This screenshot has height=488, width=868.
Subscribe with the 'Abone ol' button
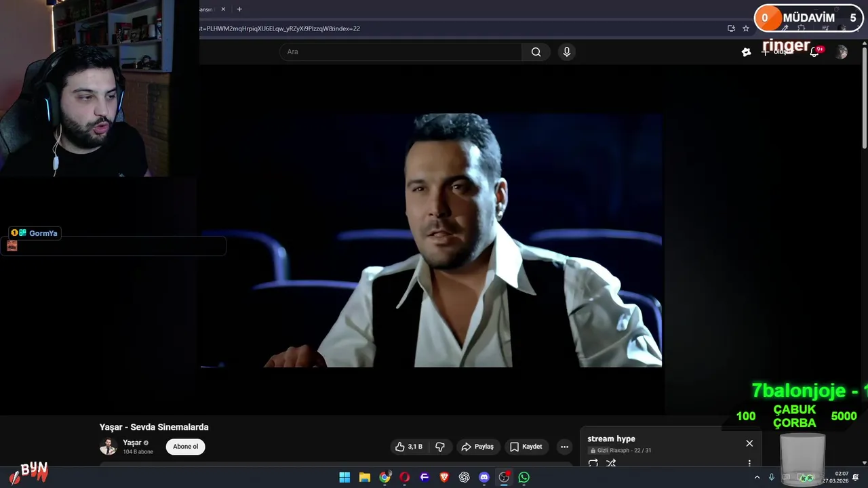tap(185, 447)
